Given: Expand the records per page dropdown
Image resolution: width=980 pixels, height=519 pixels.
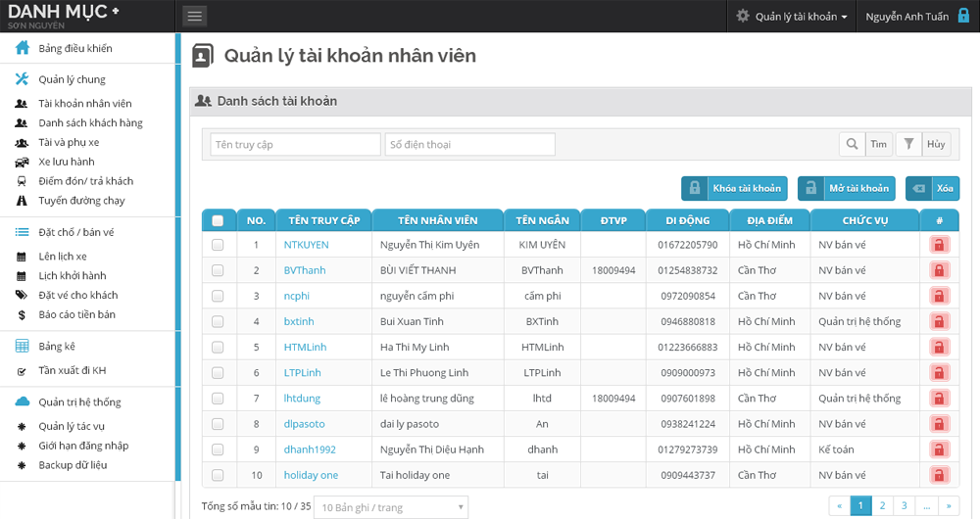Looking at the screenshot, I should click(x=391, y=507).
